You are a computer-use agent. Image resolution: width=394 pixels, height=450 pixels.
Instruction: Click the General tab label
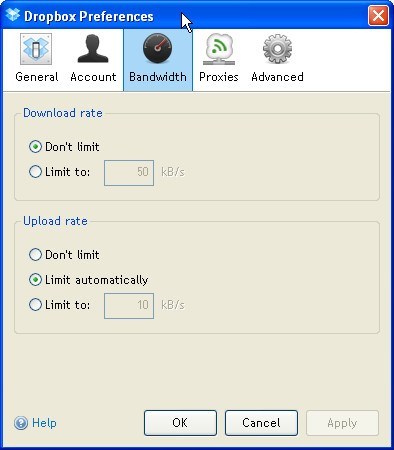tap(37, 77)
